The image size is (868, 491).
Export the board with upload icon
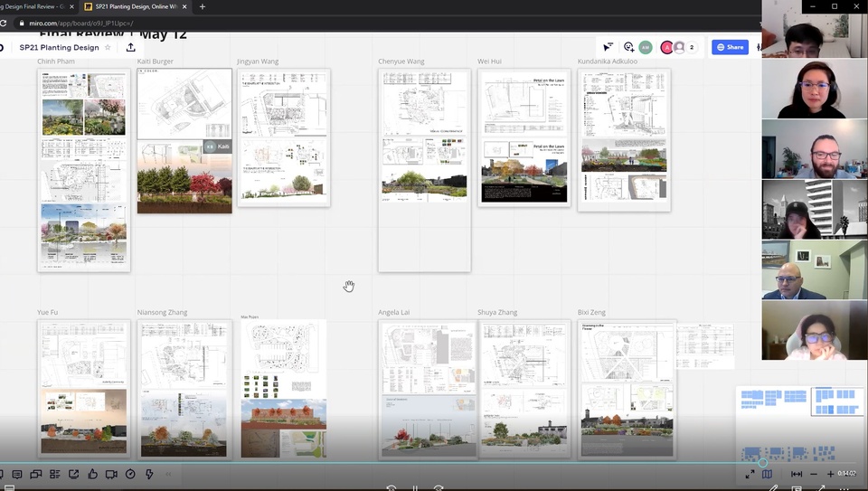click(130, 48)
